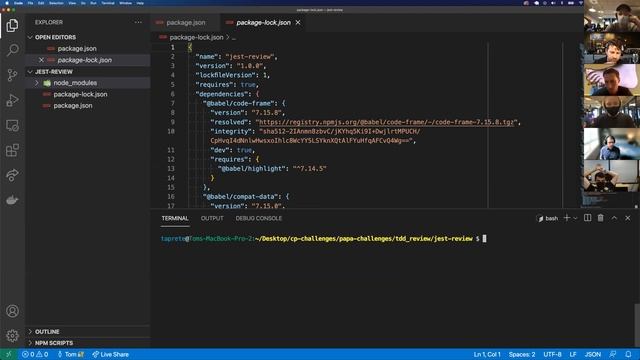Image resolution: width=640 pixels, height=360 pixels.
Task: Close the package-lock.json editor tab
Action: (x=298, y=22)
